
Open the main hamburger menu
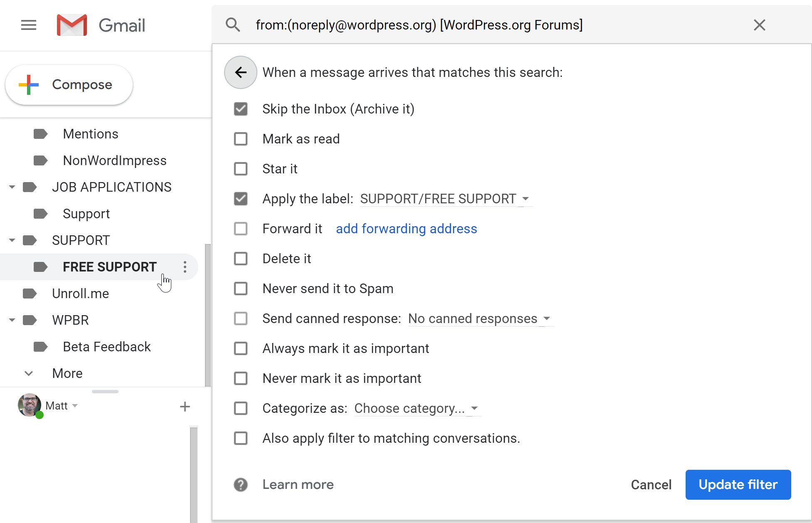(x=29, y=25)
